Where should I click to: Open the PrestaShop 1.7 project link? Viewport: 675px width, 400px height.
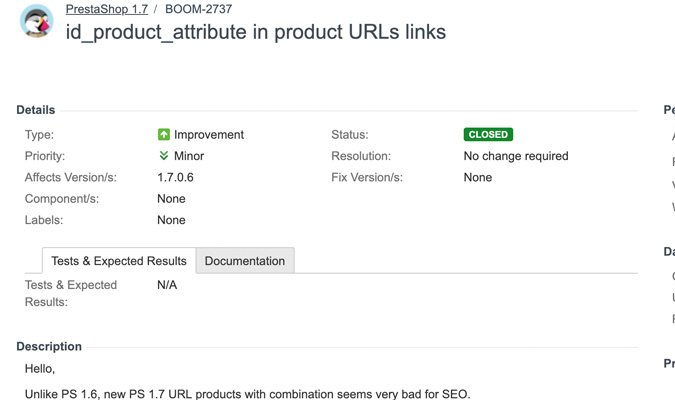(x=107, y=9)
